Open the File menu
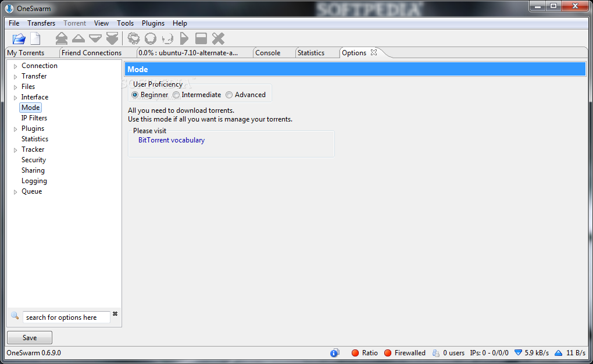This screenshot has height=364, width=593. tap(14, 23)
